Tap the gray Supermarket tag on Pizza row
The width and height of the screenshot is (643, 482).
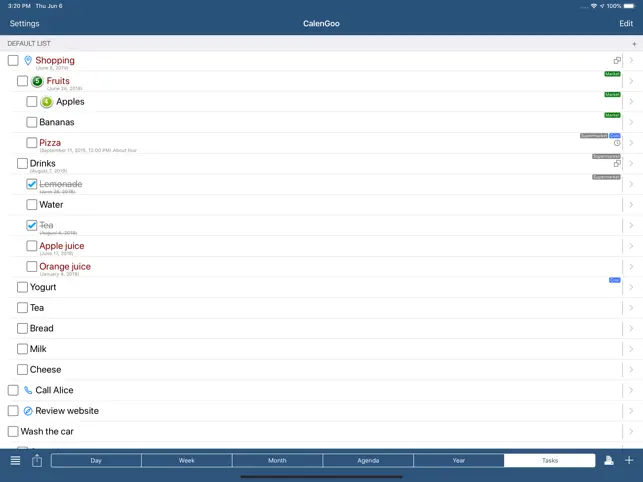coord(594,135)
